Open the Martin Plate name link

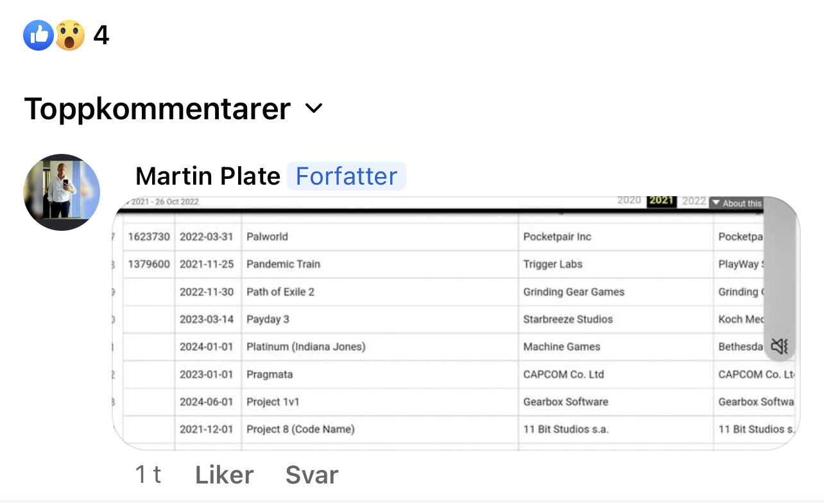point(208,176)
